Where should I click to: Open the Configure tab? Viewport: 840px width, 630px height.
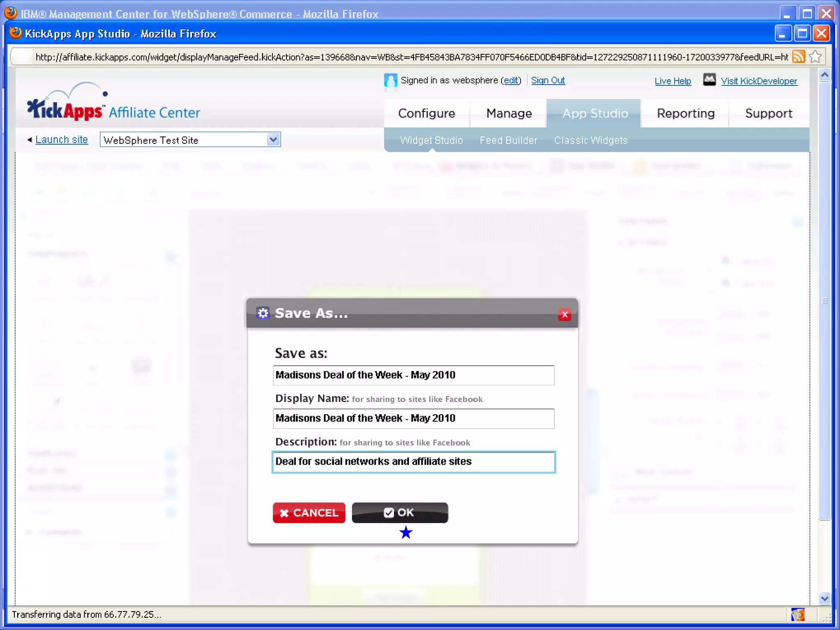tap(426, 113)
